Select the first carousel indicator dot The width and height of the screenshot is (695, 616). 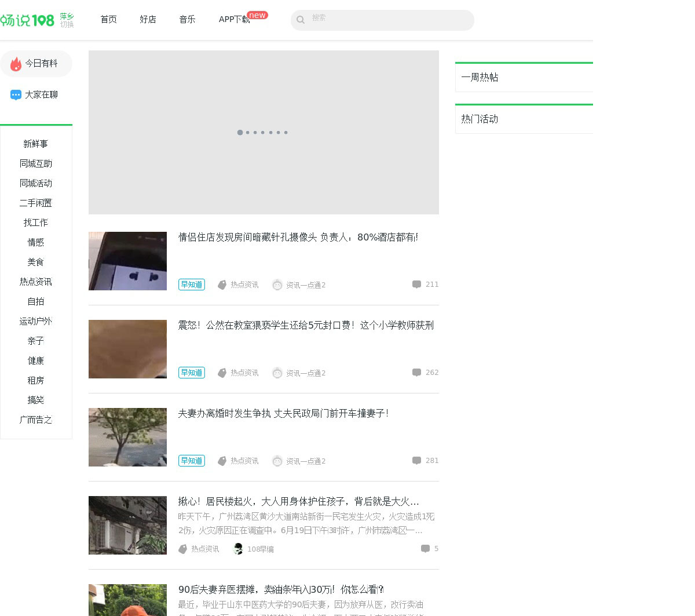[x=240, y=133]
